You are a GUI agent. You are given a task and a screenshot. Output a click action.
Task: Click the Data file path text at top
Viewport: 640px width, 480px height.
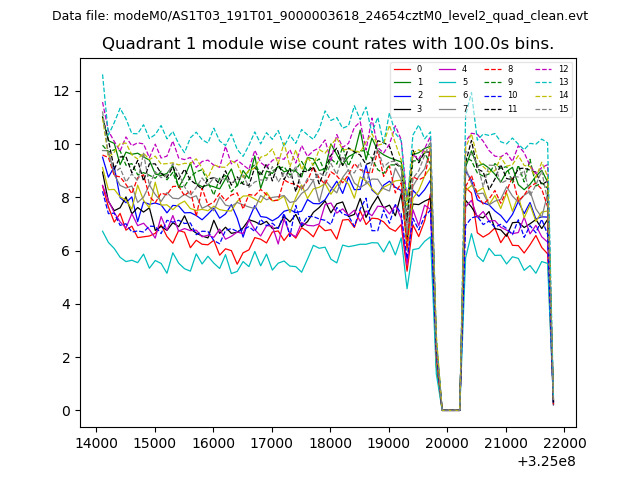320,16
